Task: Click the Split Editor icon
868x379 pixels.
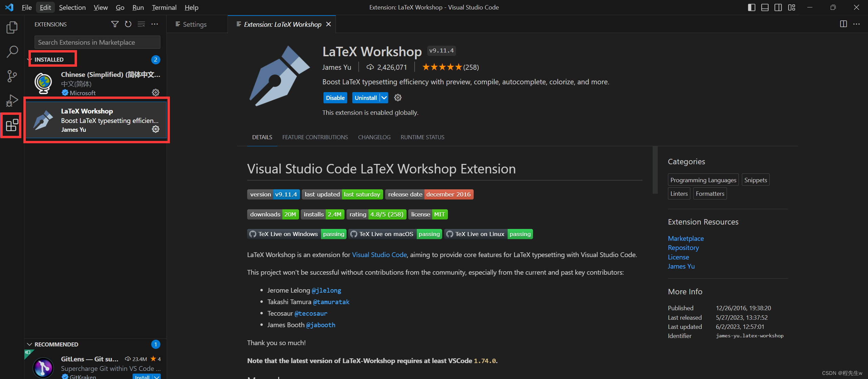Action: (843, 24)
